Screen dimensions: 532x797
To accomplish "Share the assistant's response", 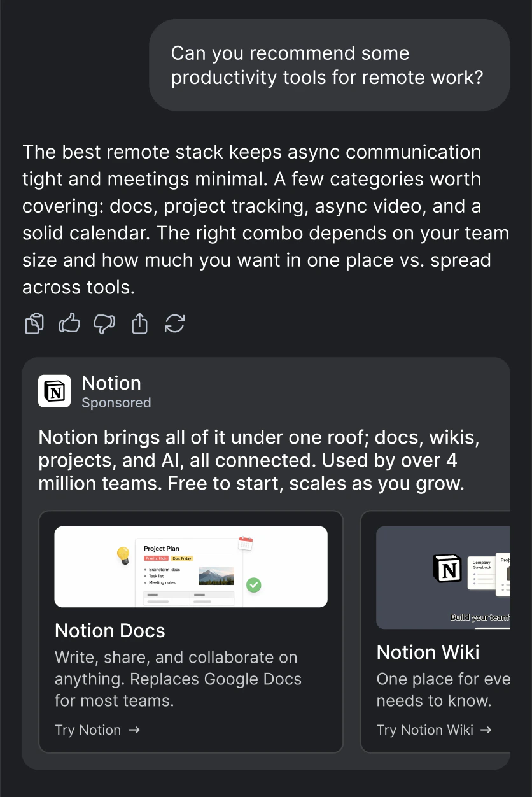I will pos(139,324).
